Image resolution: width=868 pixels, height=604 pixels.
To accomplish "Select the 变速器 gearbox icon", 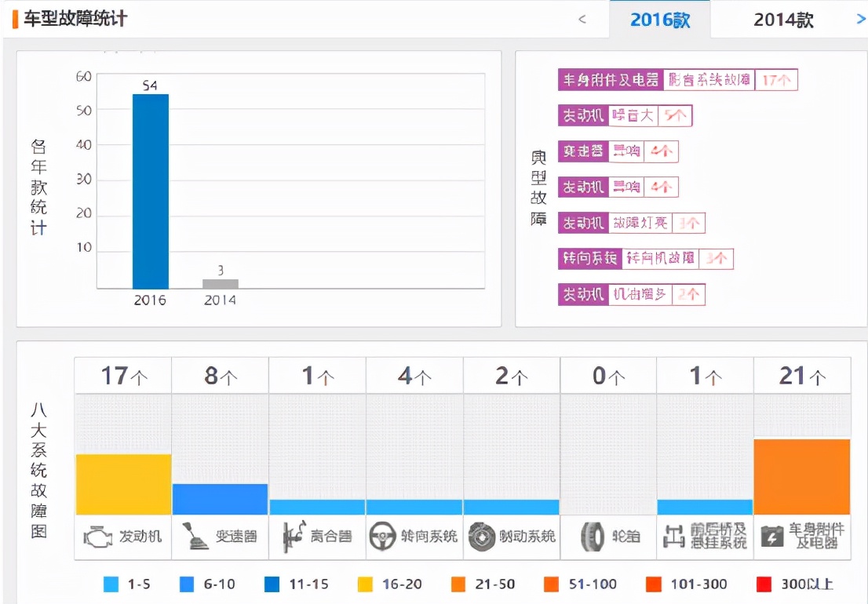I will tap(195, 535).
